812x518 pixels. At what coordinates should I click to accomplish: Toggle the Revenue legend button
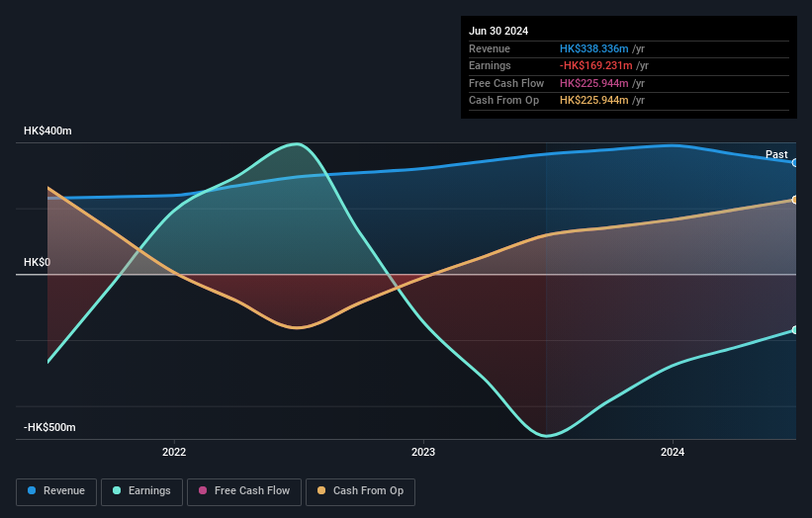(x=56, y=491)
